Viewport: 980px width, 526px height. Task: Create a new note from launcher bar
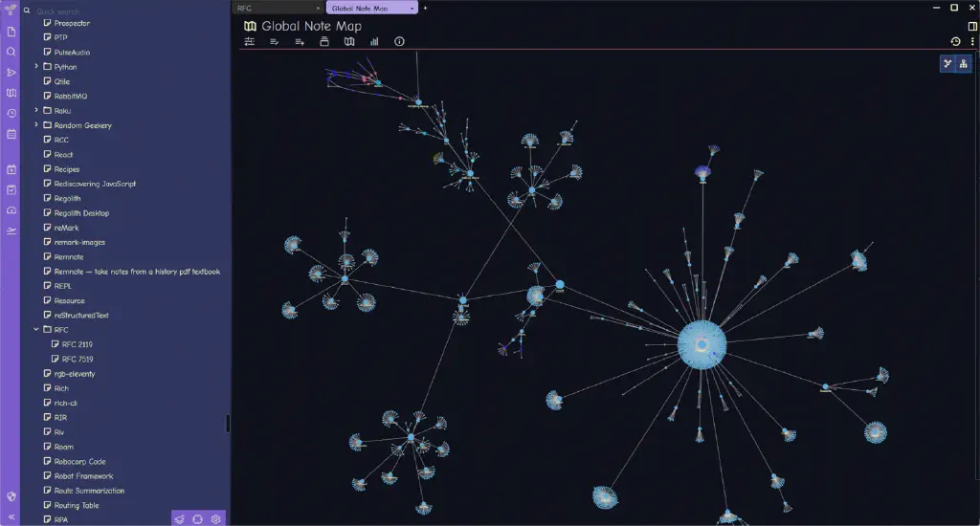coord(11,32)
